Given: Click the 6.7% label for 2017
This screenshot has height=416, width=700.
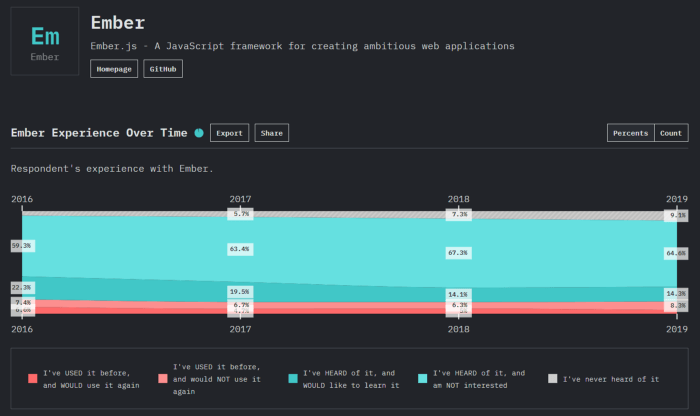Looking at the screenshot, I should point(241,305).
